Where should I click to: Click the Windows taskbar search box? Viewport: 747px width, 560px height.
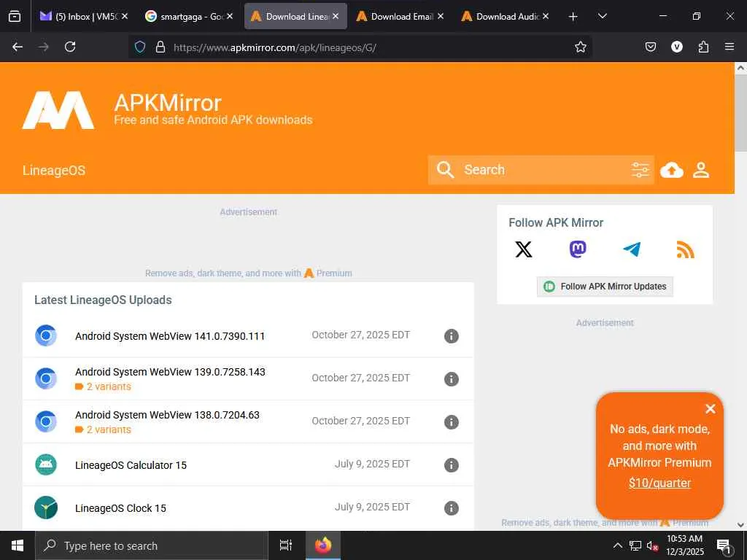pos(152,545)
